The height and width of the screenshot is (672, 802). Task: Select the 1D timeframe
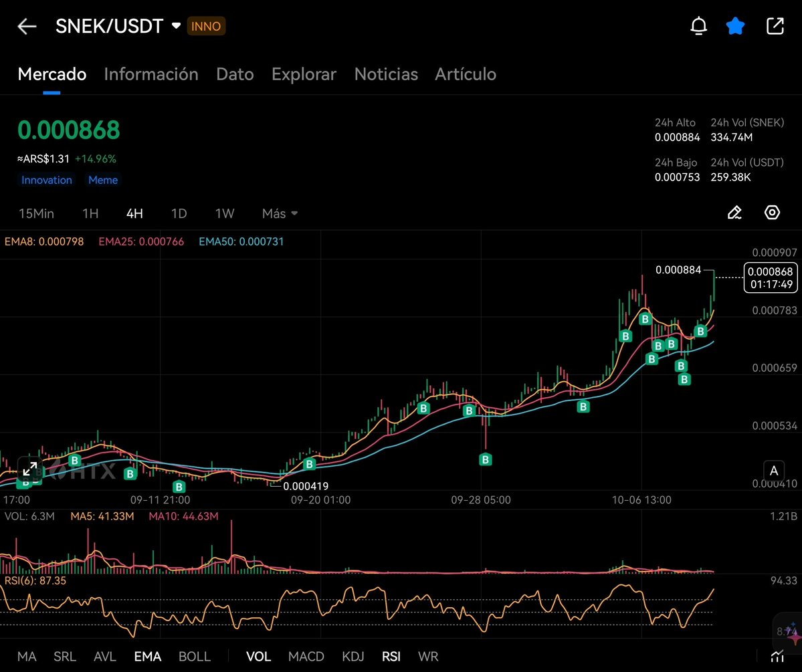coord(179,213)
